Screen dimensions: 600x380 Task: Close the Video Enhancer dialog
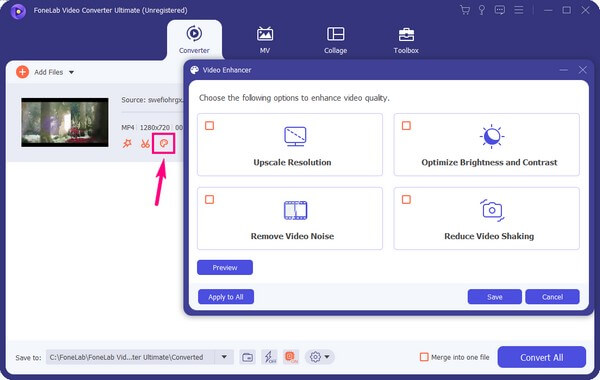click(582, 70)
